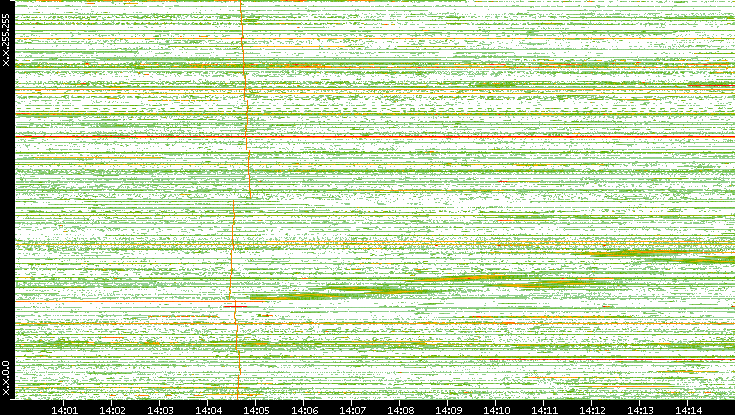This screenshot has height=415, width=735.
Task: Select the 14:10 time axis label
Action: point(496,410)
